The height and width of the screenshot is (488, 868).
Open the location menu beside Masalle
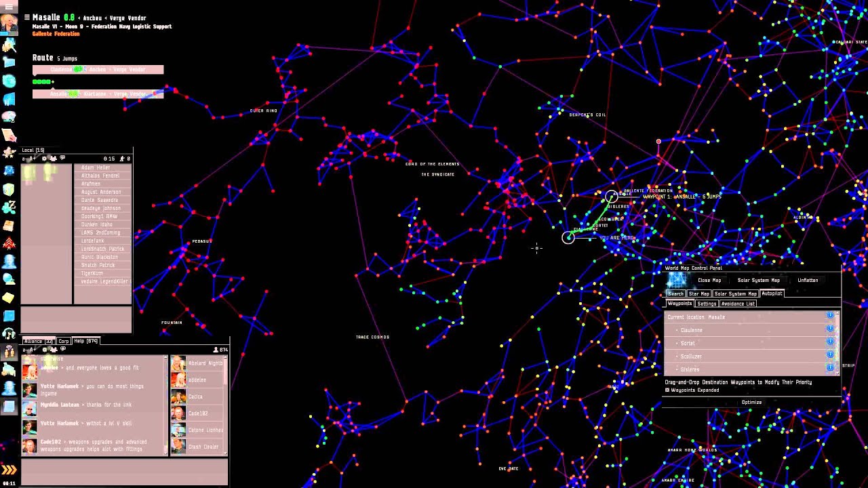[26, 17]
